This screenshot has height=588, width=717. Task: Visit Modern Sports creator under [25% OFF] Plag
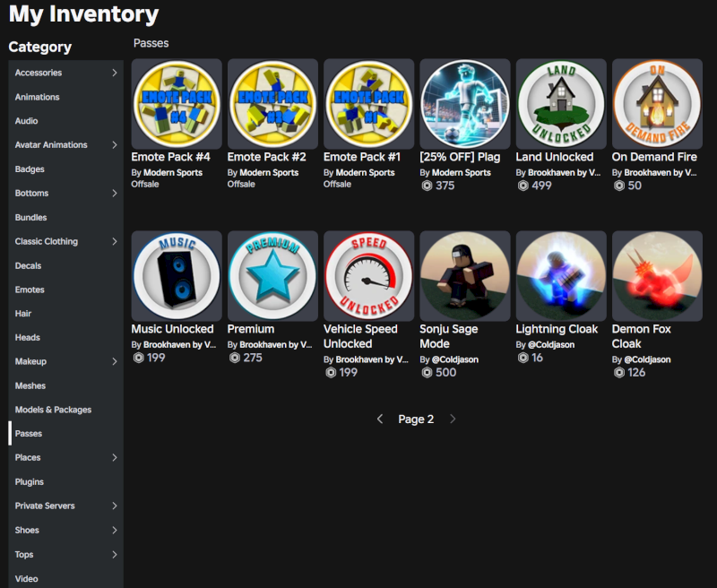462,172
